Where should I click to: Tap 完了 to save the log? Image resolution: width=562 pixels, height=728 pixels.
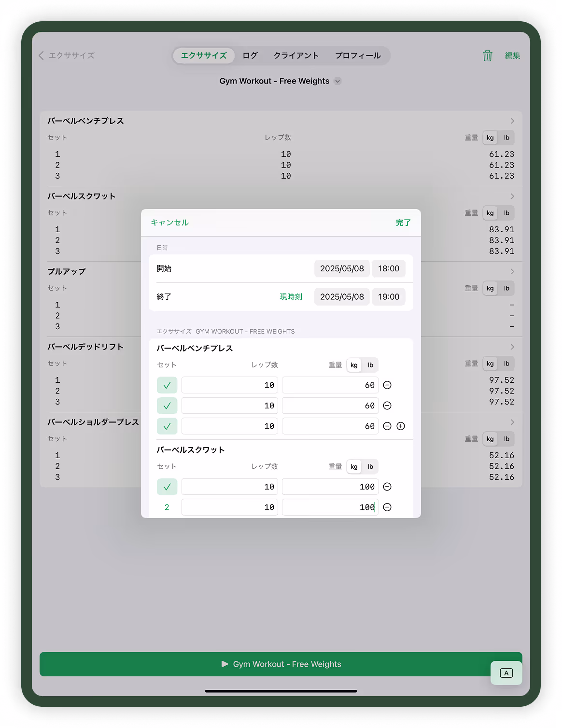[x=403, y=223]
